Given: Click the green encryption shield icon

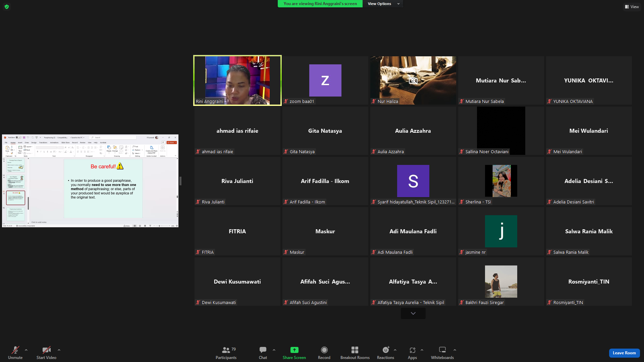Looking at the screenshot, I should tap(7, 7).
